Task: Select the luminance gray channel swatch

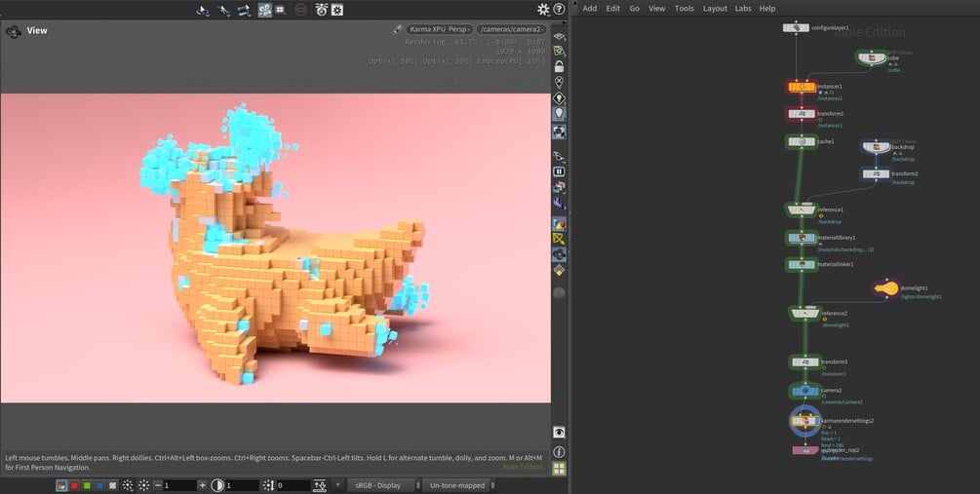Action: tap(112, 485)
